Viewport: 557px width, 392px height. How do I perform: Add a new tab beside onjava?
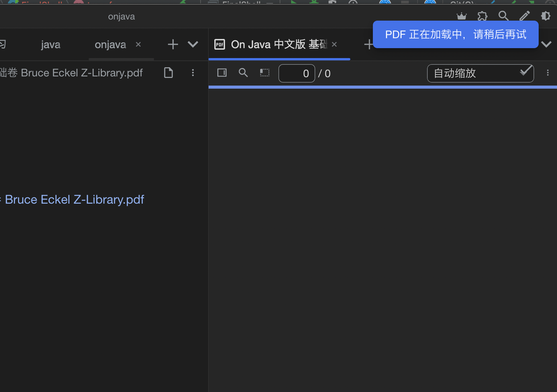(173, 44)
